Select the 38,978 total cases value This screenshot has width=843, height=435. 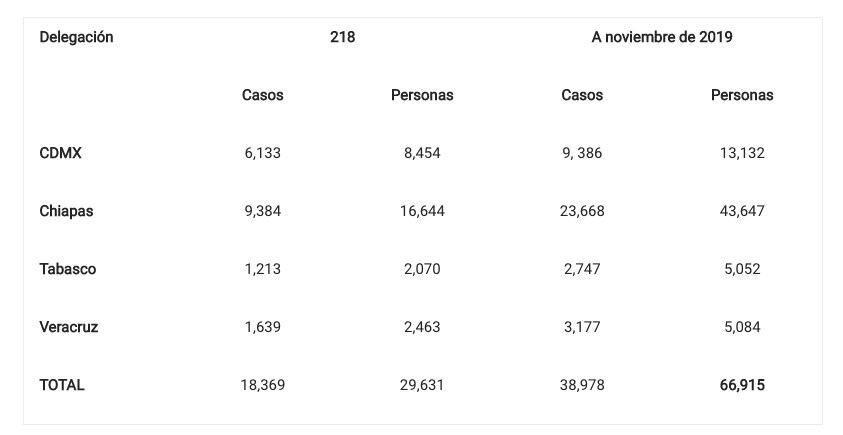(582, 385)
